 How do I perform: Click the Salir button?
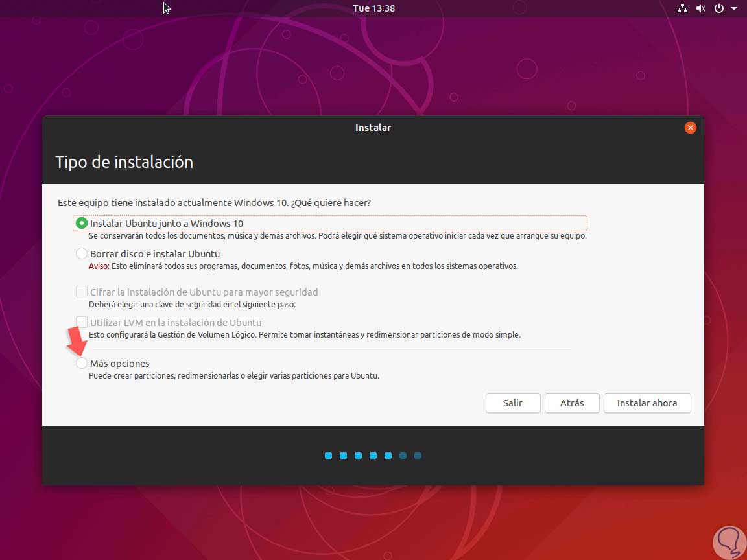pyautogui.click(x=513, y=403)
